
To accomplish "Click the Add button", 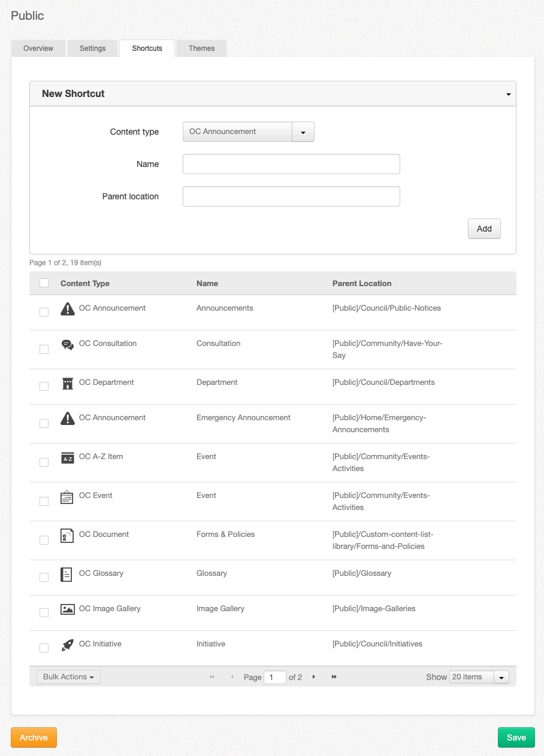I will pyautogui.click(x=484, y=229).
